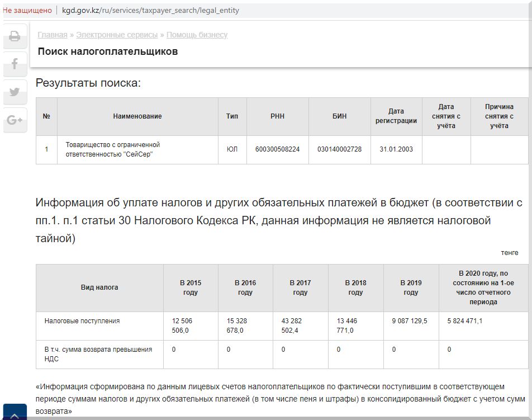Select the БИН value 030140002728
The height and width of the screenshot is (420, 532).
point(340,149)
